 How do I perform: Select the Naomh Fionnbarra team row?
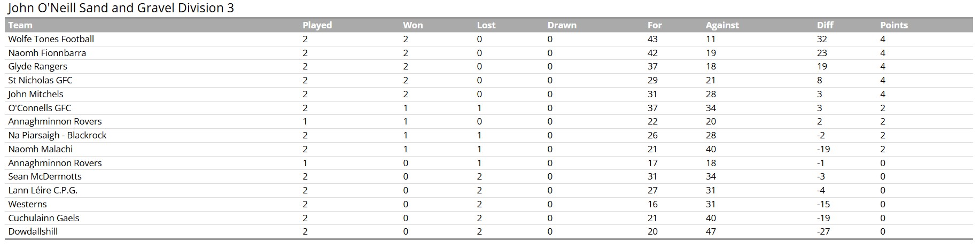[x=47, y=53]
